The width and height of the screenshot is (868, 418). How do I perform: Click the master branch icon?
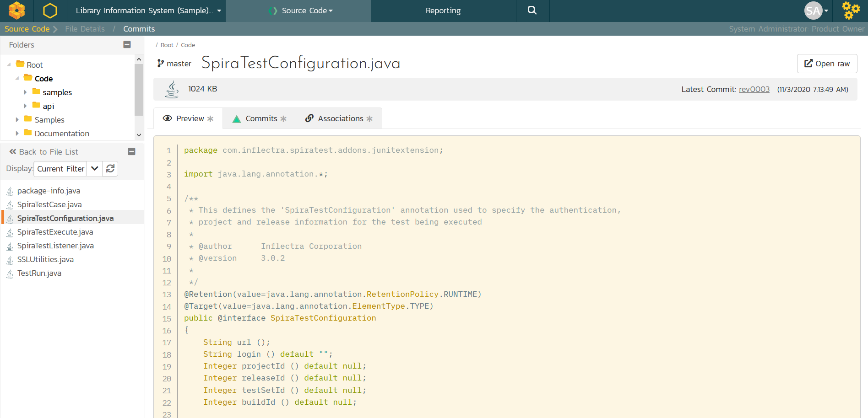(x=161, y=64)
